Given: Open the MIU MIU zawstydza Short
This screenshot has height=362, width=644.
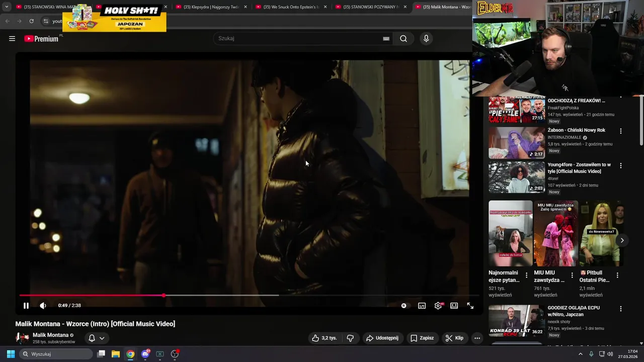Looking at the screenshot, I should 555,233.
